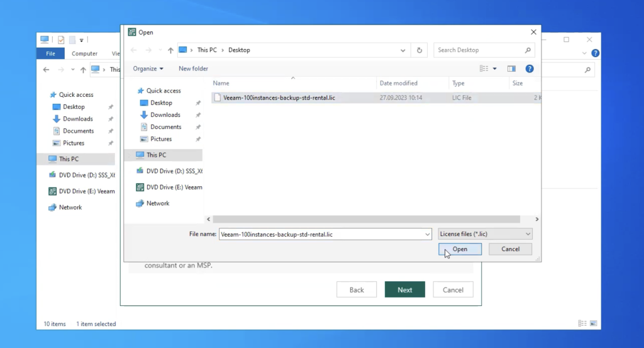Sort by Name column header
Viewport: 644px width, 348px height.
pos(221,83)
